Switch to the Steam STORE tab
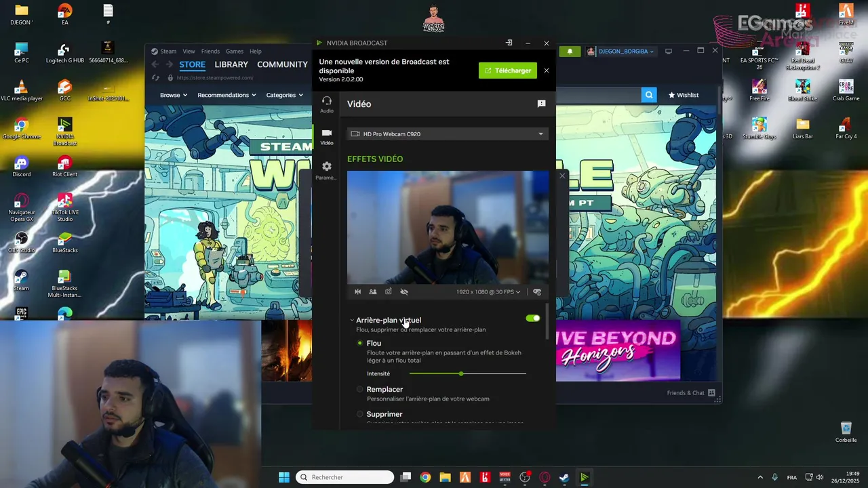This screenshot has width=868, height=488. pos(192,64)
